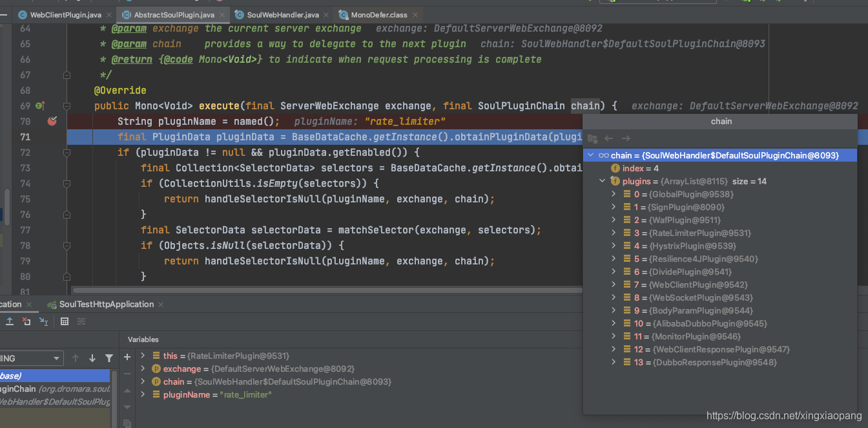Collapse plugins ArrayList node in popup
The height and width of the screenshot is (428, 868).
[x=602, y=182]
